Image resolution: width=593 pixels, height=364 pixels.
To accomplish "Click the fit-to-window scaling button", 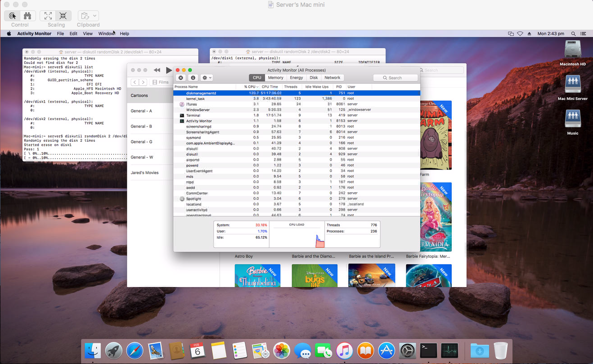I will [x=63, y=16].
